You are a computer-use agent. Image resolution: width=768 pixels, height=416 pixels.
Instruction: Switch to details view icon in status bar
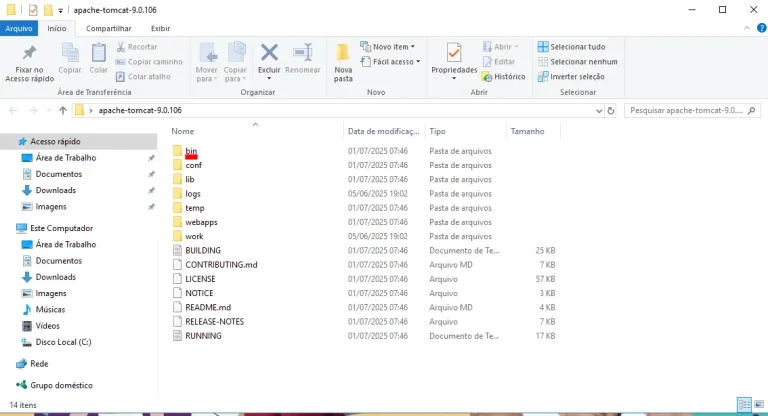coord(744,405)
